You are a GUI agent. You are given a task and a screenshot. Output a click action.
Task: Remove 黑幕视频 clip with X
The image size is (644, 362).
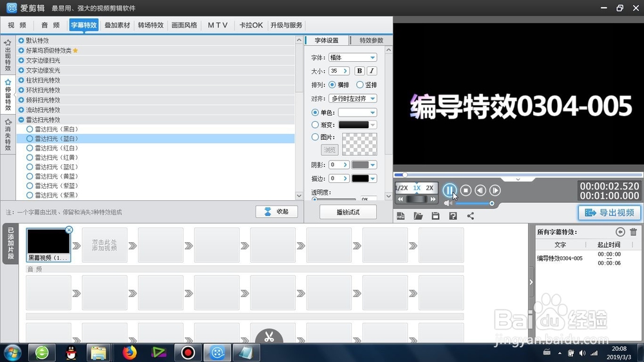pyautogui.click(x=69, y=230)
